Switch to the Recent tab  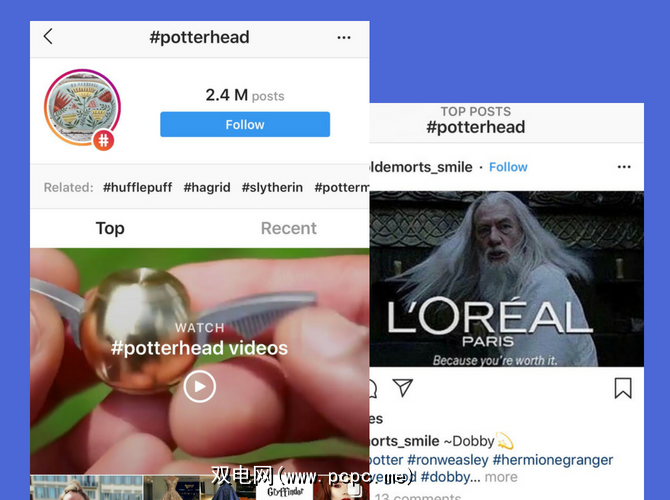(x=289, y=228)
